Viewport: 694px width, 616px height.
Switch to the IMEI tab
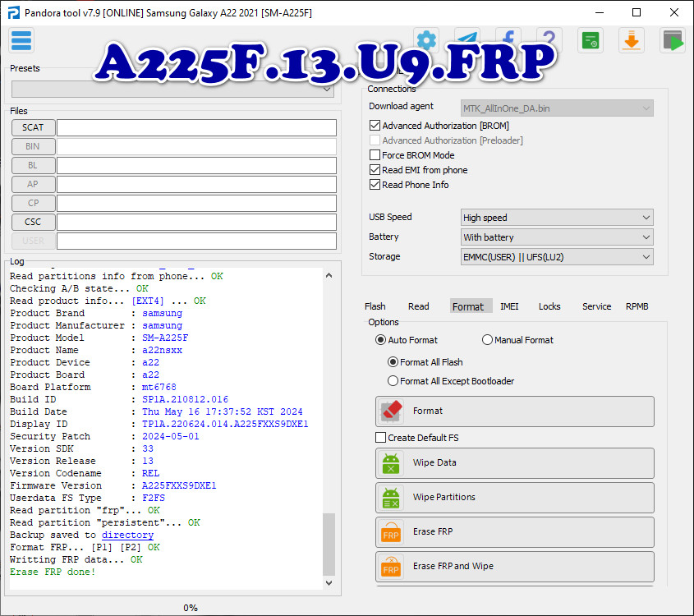(509, 306)
